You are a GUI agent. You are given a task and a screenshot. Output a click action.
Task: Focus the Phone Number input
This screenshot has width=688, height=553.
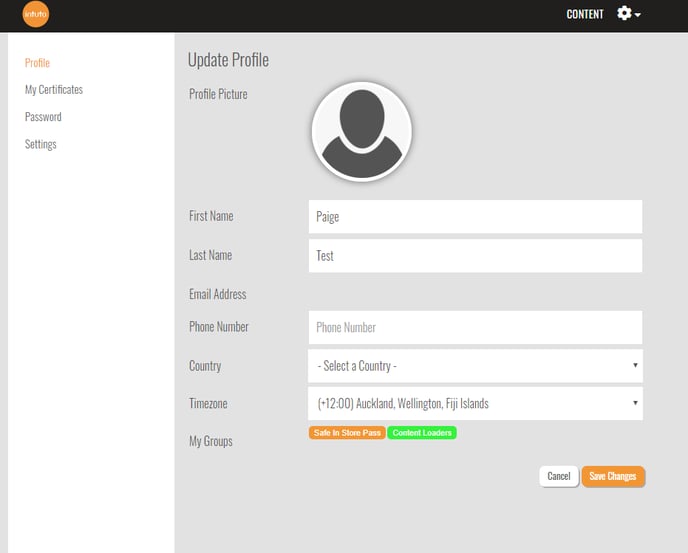tap(475, 327)
